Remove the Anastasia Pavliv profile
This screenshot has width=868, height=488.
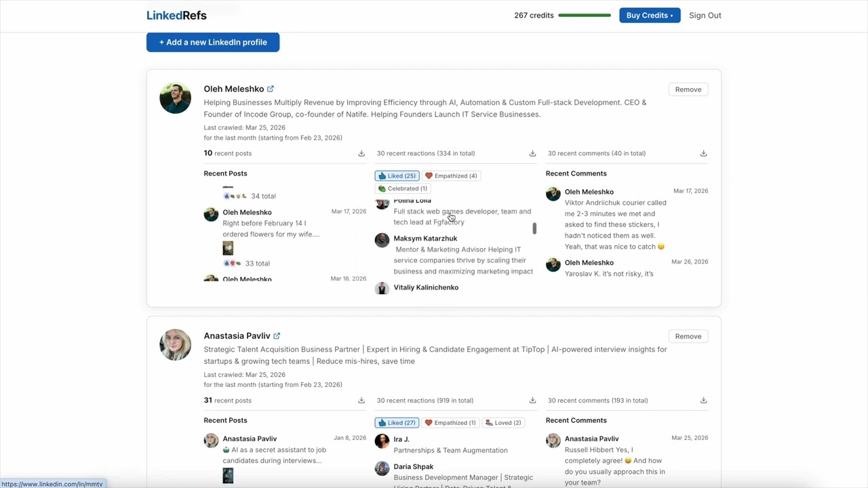click(688, 336)
